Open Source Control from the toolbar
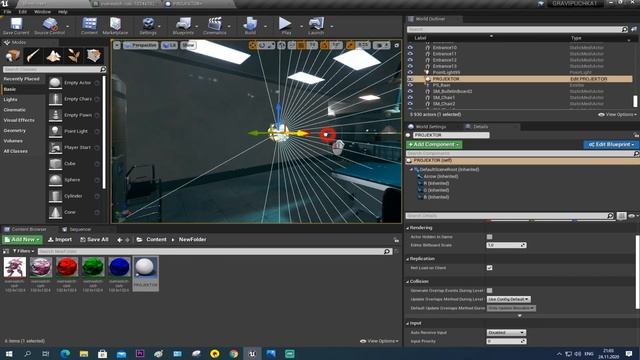This screenshot has height=360, width=640. 49,26
